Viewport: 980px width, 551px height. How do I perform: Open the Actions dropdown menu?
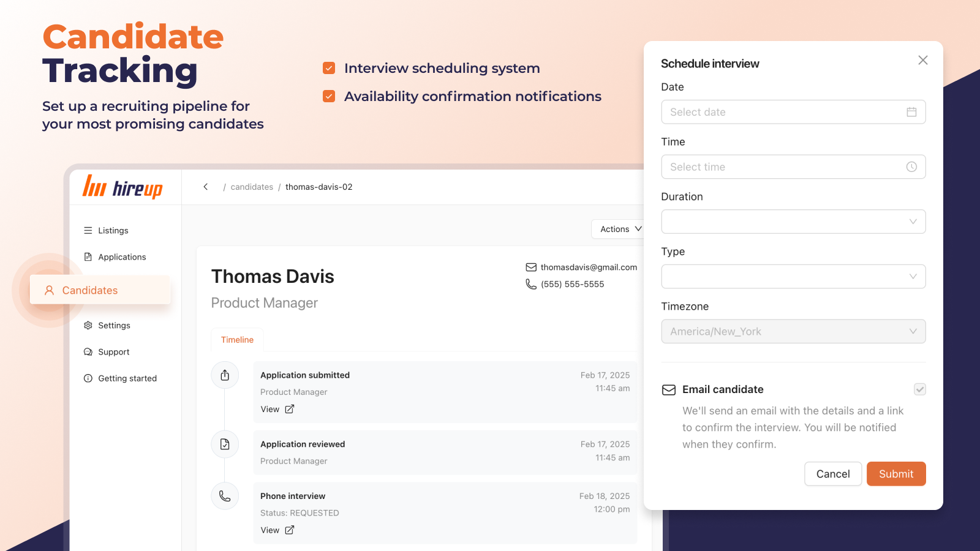tap(620, 229)
